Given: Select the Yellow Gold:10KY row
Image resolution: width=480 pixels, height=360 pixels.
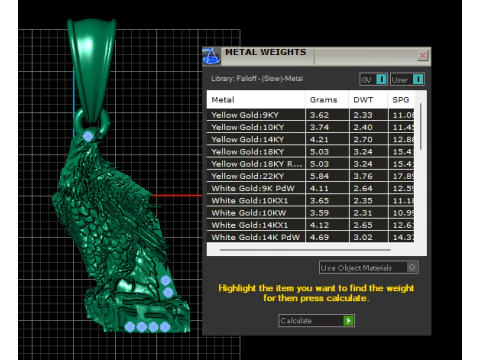Looking at the screenshot, I should click(x=310, y=127).
